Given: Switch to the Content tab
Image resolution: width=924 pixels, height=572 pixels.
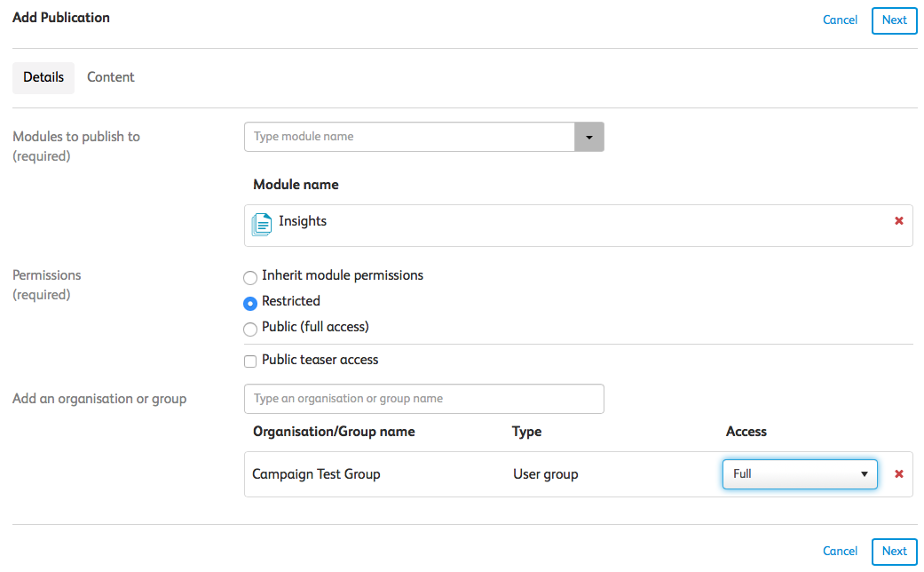Looking at the screenshot, I should click(x=111, y=77).
